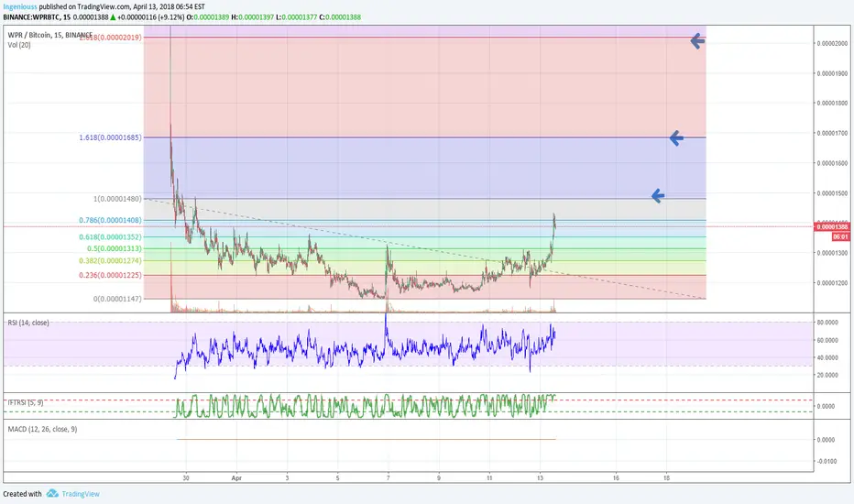Screen dimensions: 854x504
Task: Click -0.0100 on the MACD axis
Action: tap(827, 461)
